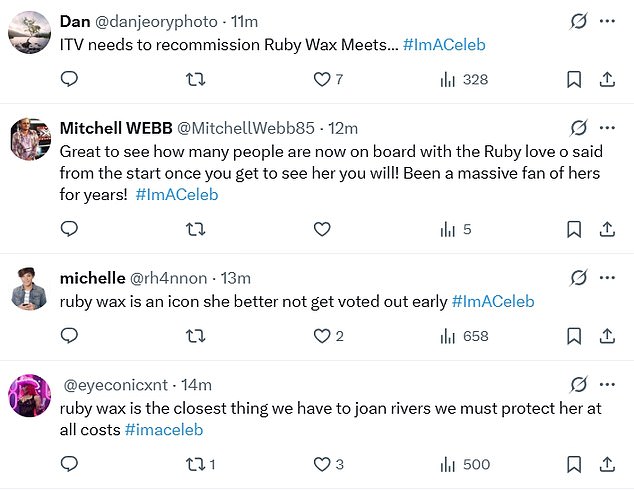Image resolution: width=634 pixels, height=490 pixels.
Task: Reply to Dan's Ruby Wax tweet
Action: pos(69,79)
